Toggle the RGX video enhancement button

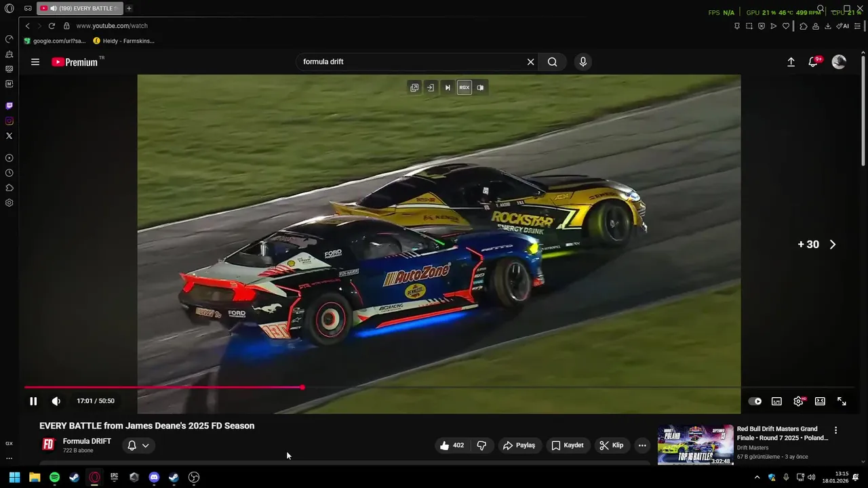[x=464, y=87]
